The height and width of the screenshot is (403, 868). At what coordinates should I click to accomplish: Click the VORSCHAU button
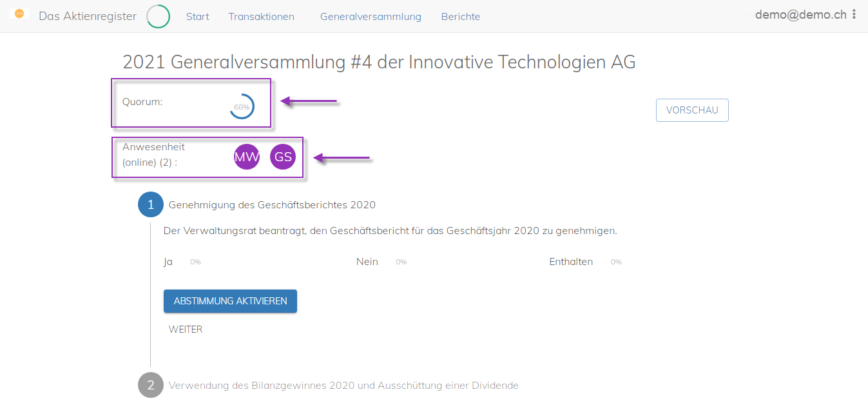[692, 110]
